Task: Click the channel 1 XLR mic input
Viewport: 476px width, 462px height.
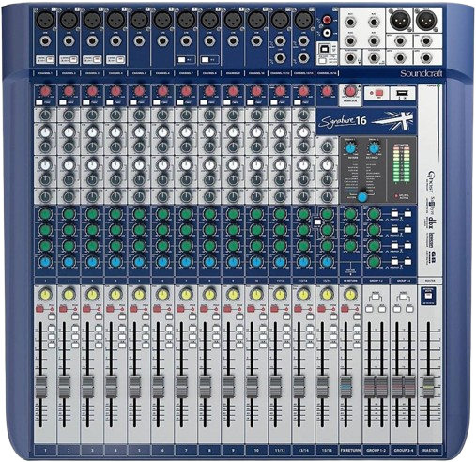Action: [45, 21]
